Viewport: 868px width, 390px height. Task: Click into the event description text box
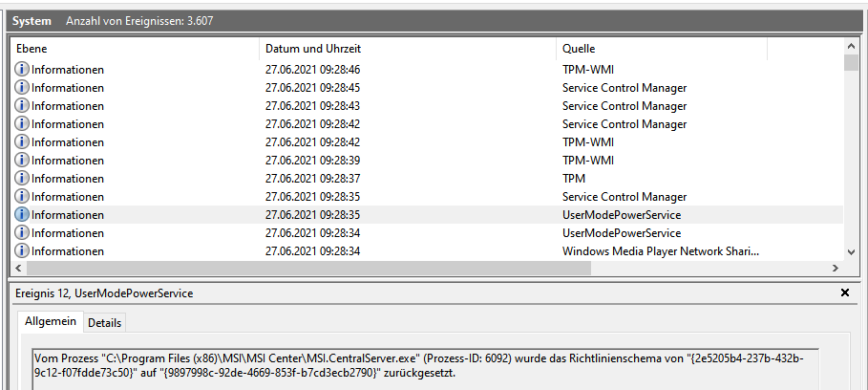tap(425, 368)
